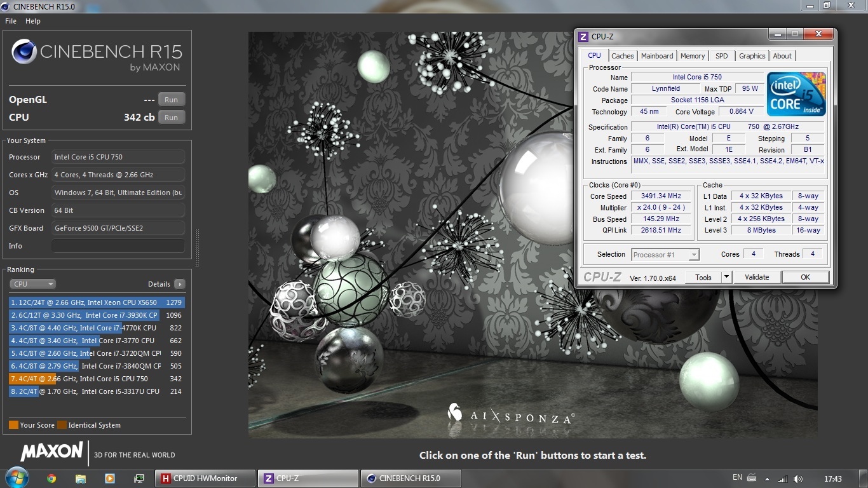This screenshot has width=868, height=488.
Task: Open the CPU ranking dropdown
Action: [33, 284]
